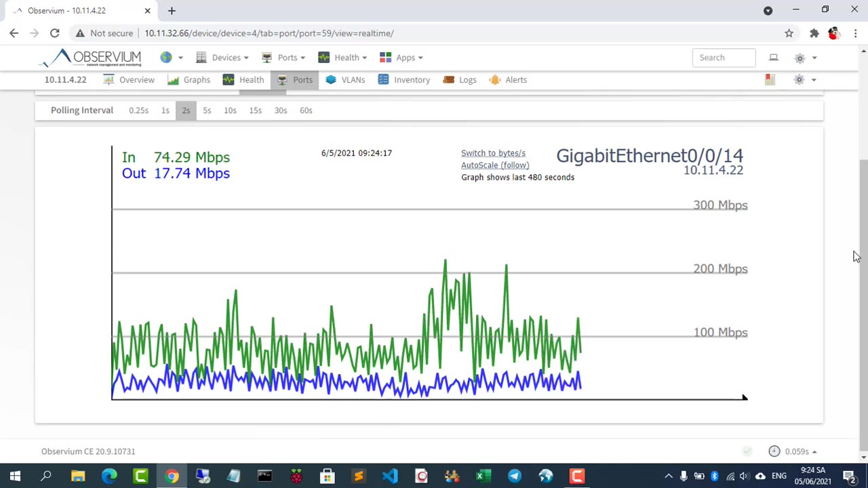Click the Observium logo
Image resolution: width=868 pixels, height=488 pixels.
(90, 58)
